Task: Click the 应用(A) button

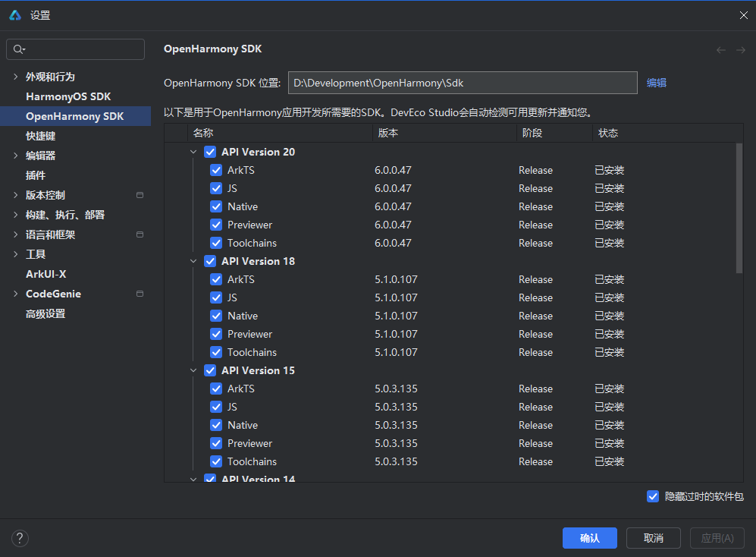Action: click(x=717, y=538)
